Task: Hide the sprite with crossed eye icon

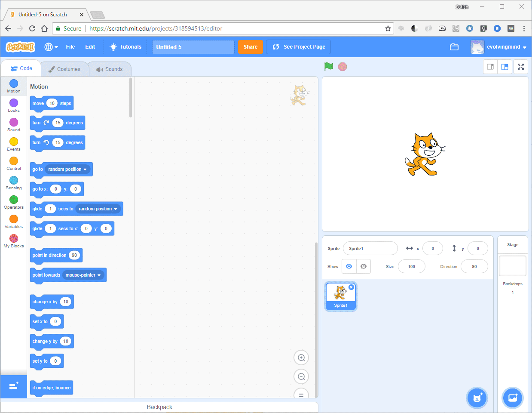Action: pyautogui.click(x=364, y=266)
